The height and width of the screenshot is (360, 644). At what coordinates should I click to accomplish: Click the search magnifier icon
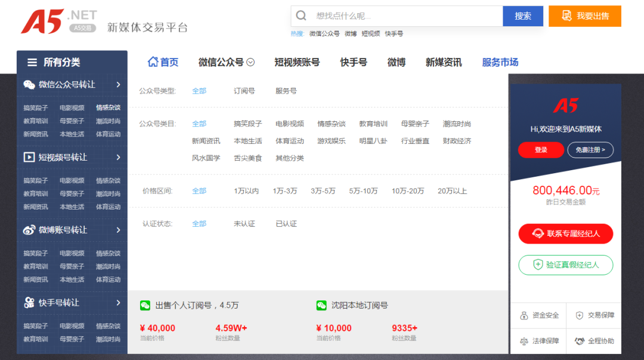pos(301,16)
